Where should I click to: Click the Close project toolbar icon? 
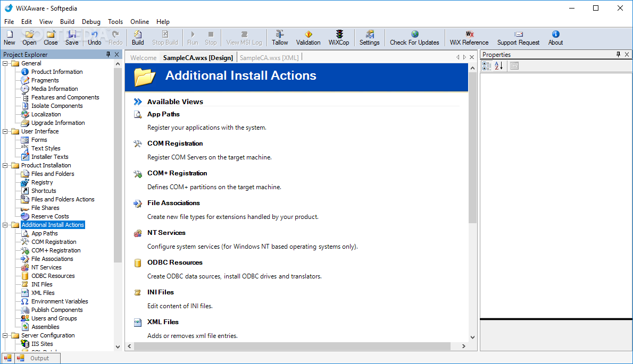coord(51,38)
